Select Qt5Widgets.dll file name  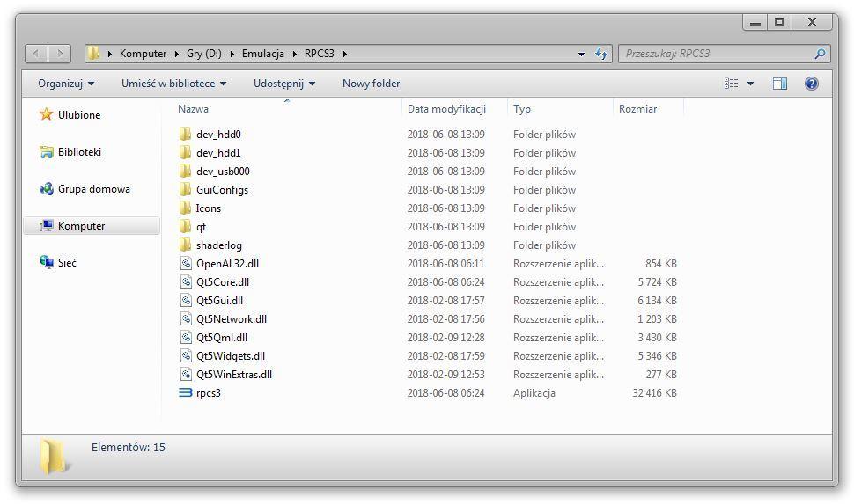tap(231, 356)
